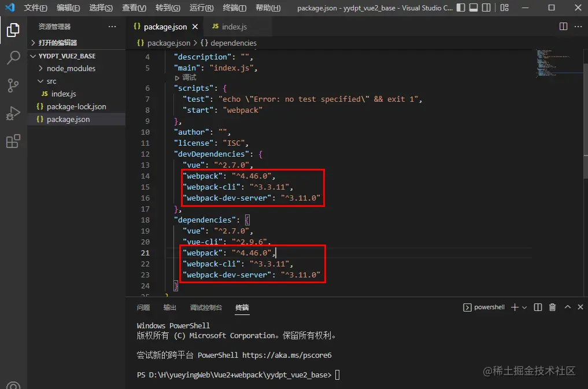Click the "main" key on line 5
Viewport: 588px width, 389px height.
(187, 68)
